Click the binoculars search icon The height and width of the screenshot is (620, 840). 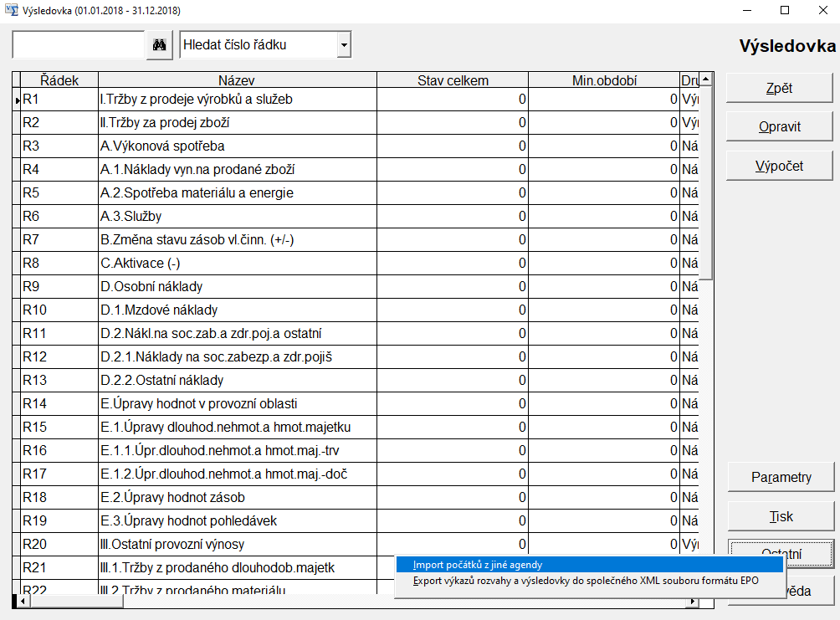coord(158,45)
